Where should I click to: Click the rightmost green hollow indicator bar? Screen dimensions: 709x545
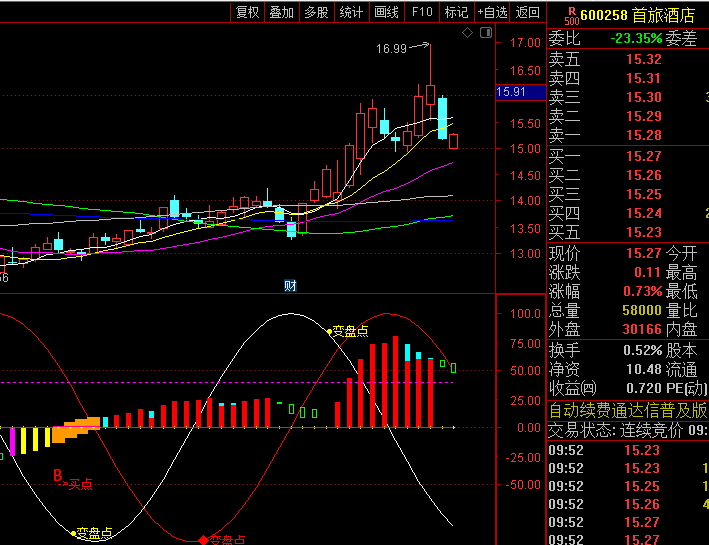[453, 368]
